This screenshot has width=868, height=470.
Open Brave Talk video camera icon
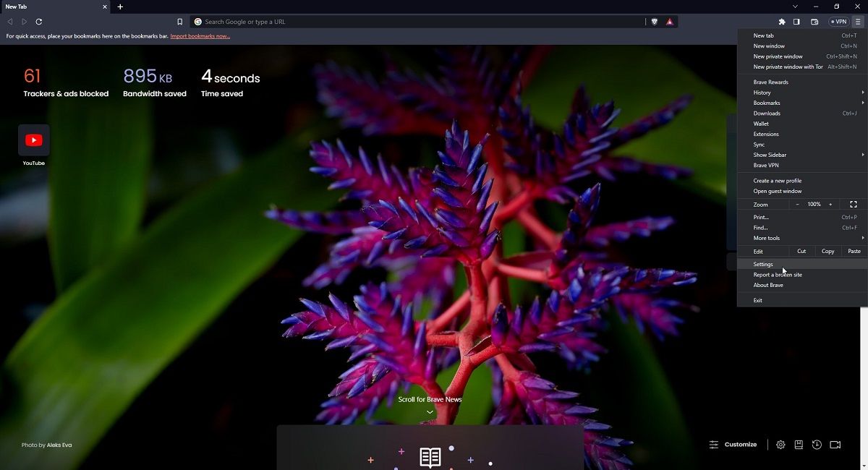click(835, 445)
